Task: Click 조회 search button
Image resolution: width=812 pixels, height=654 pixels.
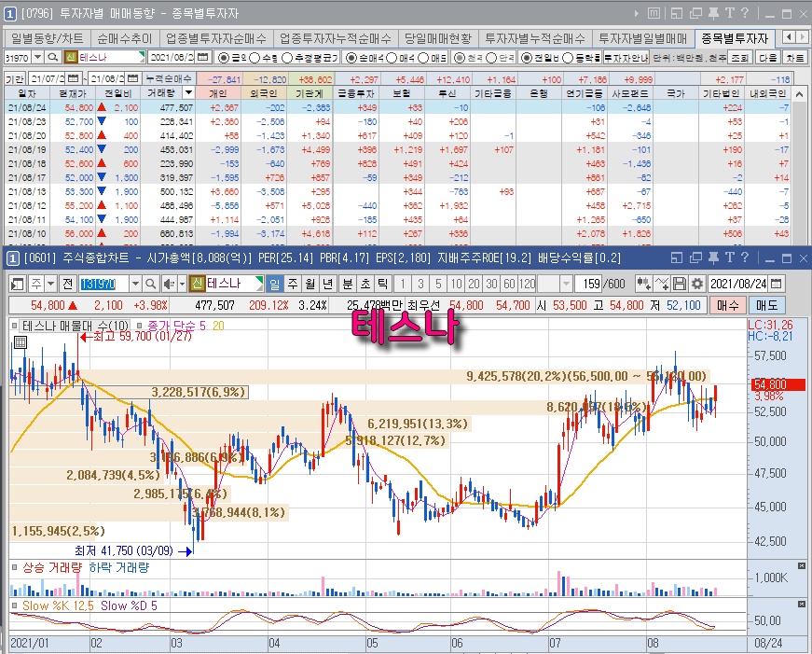Action: click(739, 58)
